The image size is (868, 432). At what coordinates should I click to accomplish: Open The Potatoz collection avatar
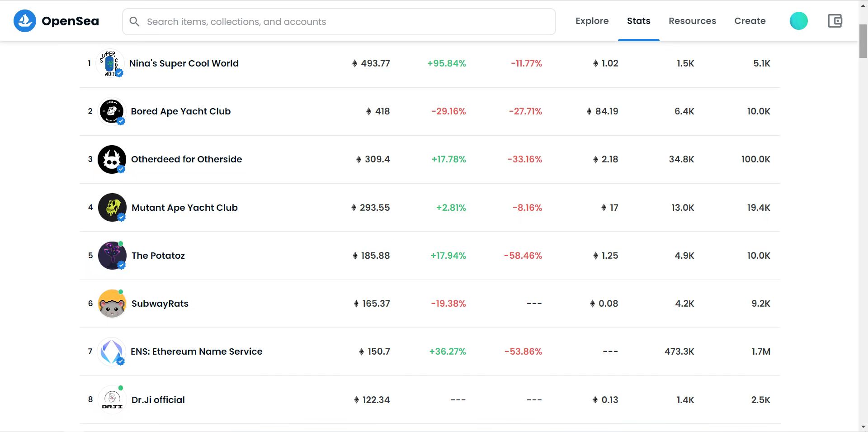pos(112,256)
